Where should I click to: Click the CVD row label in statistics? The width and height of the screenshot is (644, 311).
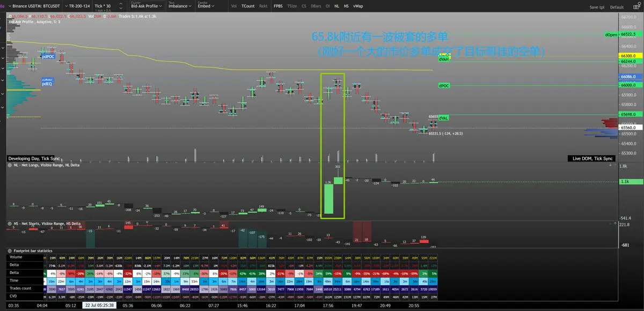coord(13,296)
